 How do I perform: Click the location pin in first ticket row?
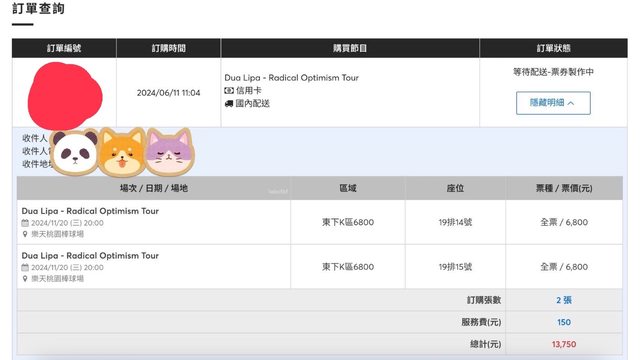tap(25, 234)
